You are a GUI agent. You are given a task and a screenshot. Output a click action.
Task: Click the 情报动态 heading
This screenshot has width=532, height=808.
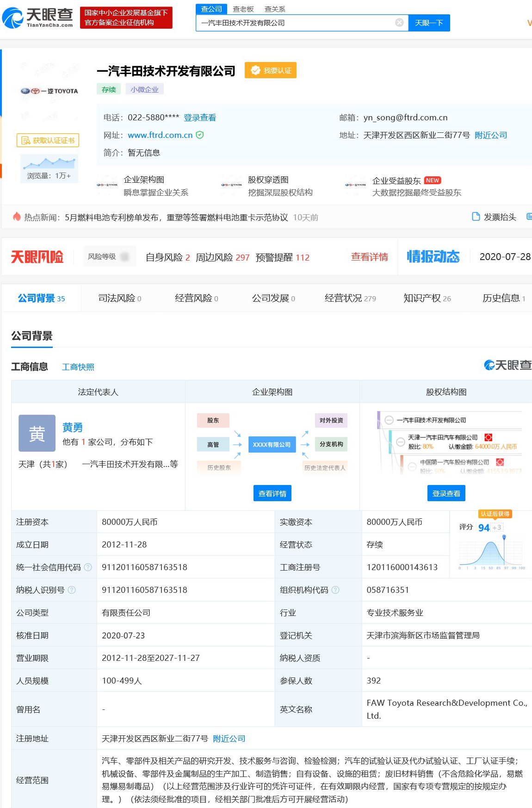[x=433, y=256]
